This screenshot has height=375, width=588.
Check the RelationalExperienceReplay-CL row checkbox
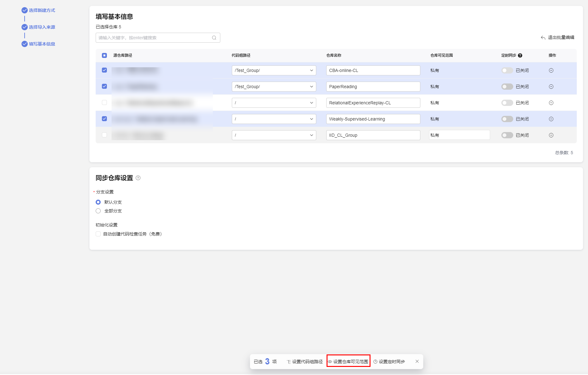[104, 102]
